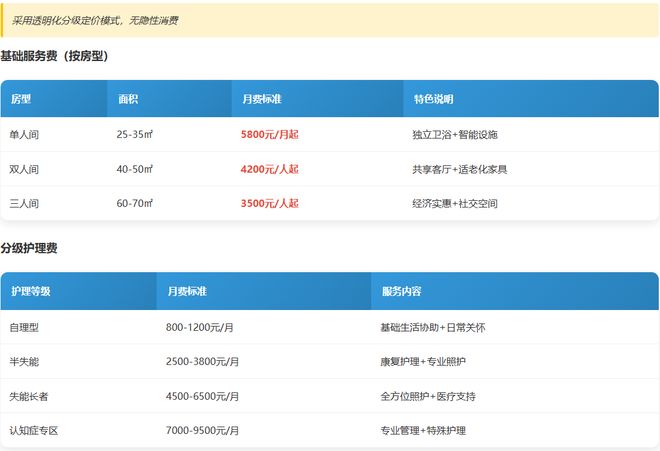
Task: Select the 单人间 row label
Action: click(24, 135)
